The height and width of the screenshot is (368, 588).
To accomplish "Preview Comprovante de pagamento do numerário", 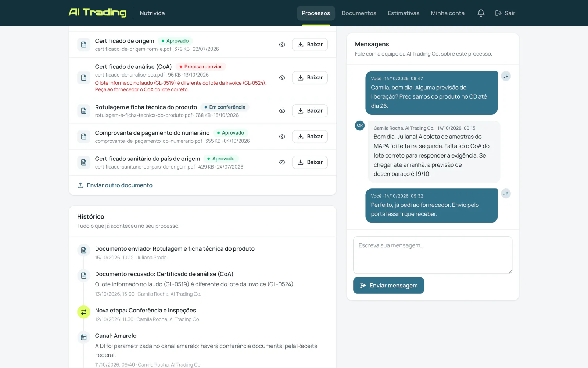I will point(282,137).
